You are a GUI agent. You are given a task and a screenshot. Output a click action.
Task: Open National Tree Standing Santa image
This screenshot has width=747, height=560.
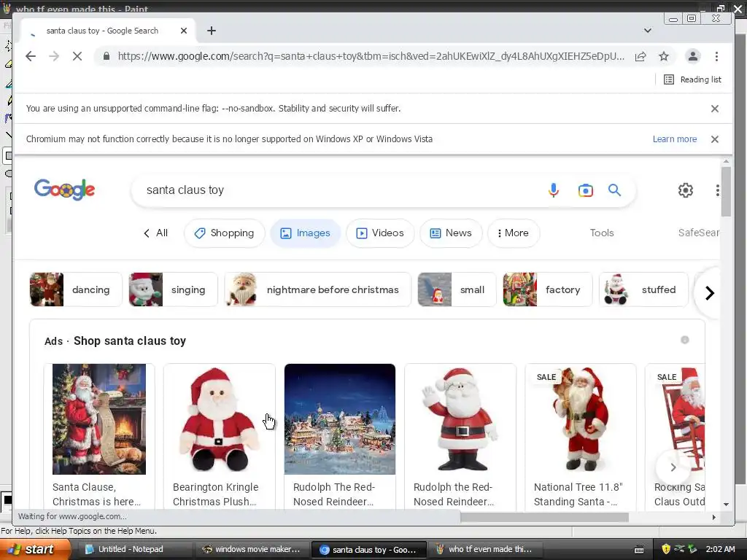click(580, 419)
